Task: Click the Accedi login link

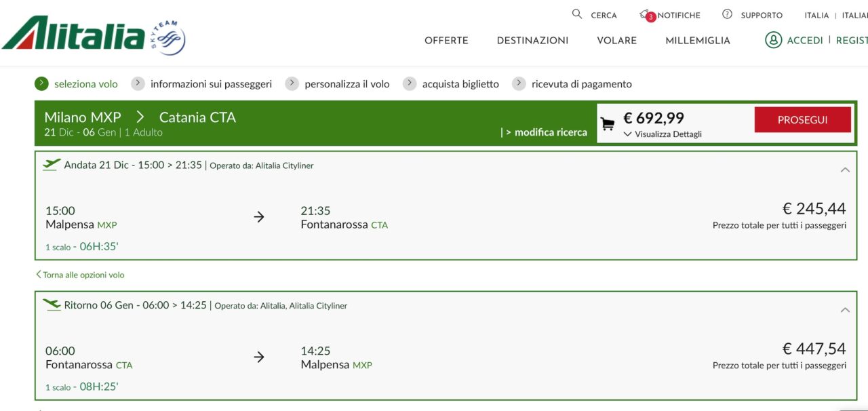Action: 805,40
